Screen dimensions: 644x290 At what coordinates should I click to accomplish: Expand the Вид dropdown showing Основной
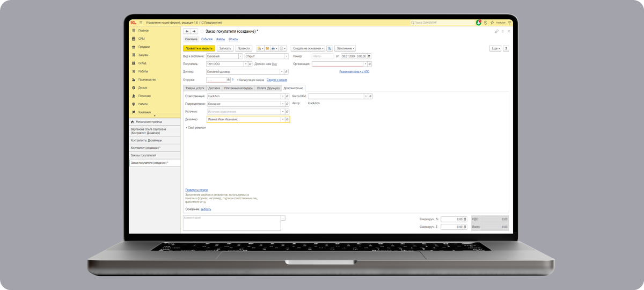click(239, 56)
